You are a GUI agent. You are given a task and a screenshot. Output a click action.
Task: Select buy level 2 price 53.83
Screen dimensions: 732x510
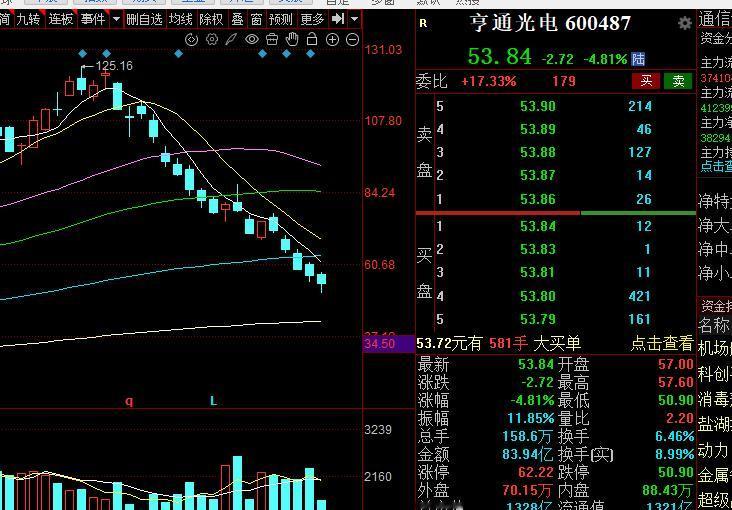pyautogui.click(x=538, y=249)
